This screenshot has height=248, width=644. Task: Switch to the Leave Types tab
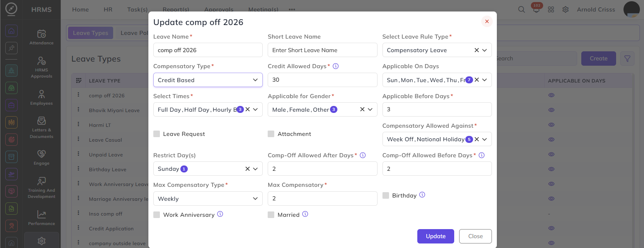(x=91, y=33)
